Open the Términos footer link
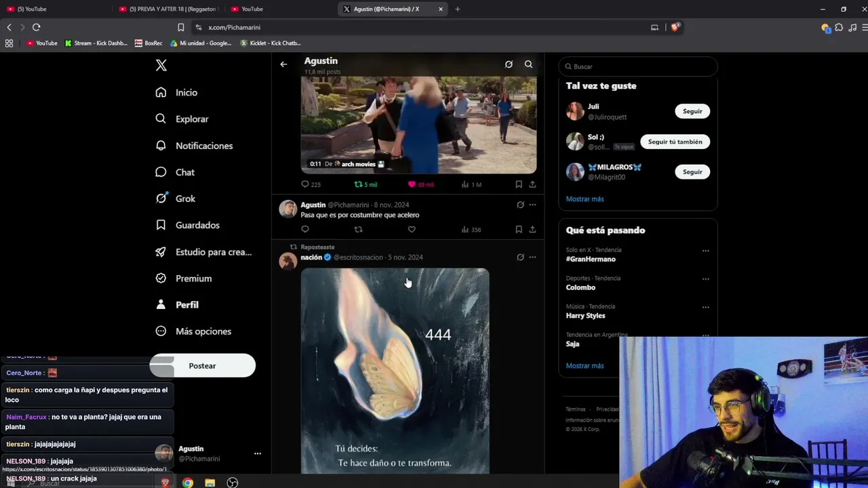Viewport: 868px width, 488px height. point(576,409)
